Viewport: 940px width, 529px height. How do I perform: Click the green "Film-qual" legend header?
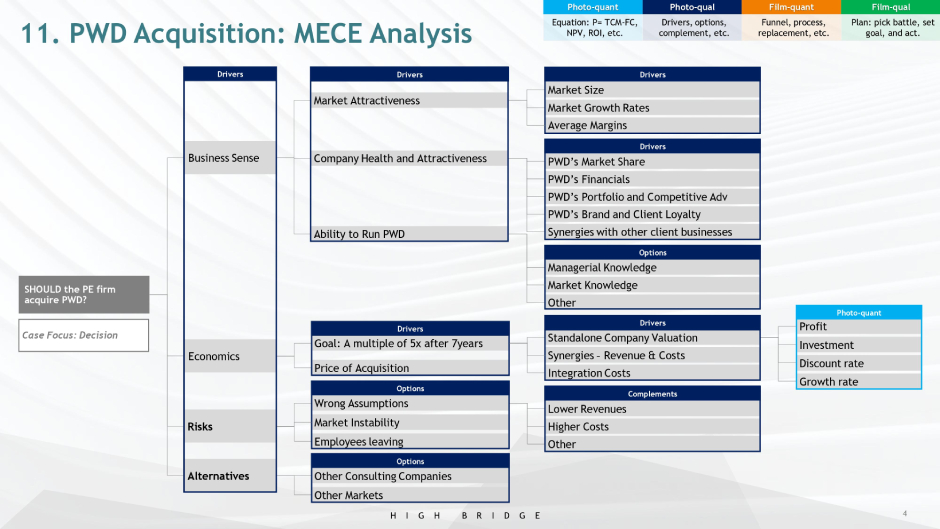tap(890, 7)
